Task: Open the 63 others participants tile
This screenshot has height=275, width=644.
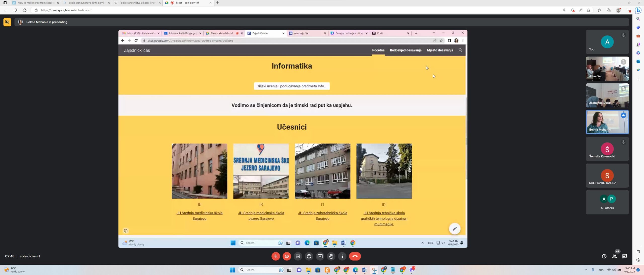Action: [x=607, y=202]
